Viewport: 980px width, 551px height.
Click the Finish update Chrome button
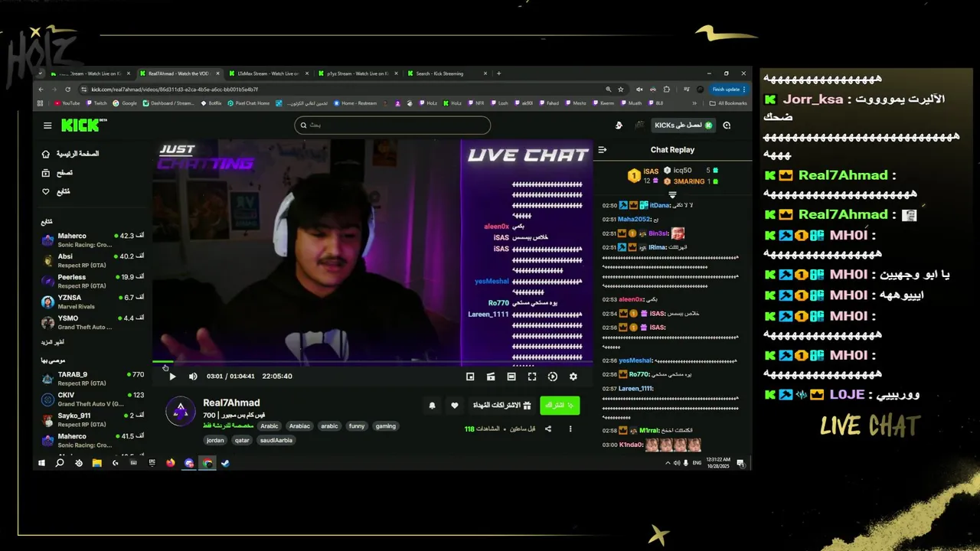[x=727, y=89]
